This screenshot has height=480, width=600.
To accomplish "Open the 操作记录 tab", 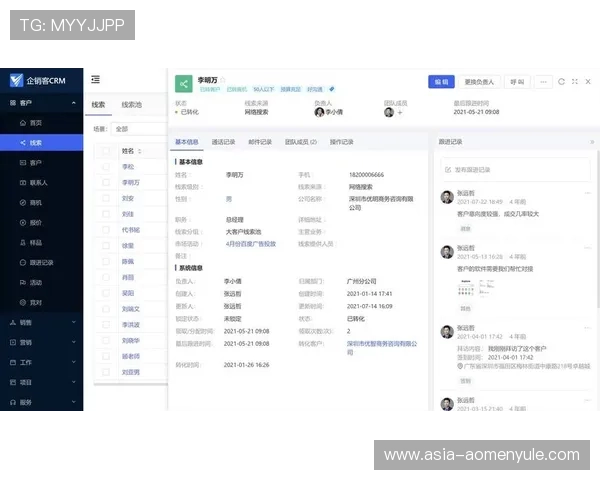I will coord(342,142).
